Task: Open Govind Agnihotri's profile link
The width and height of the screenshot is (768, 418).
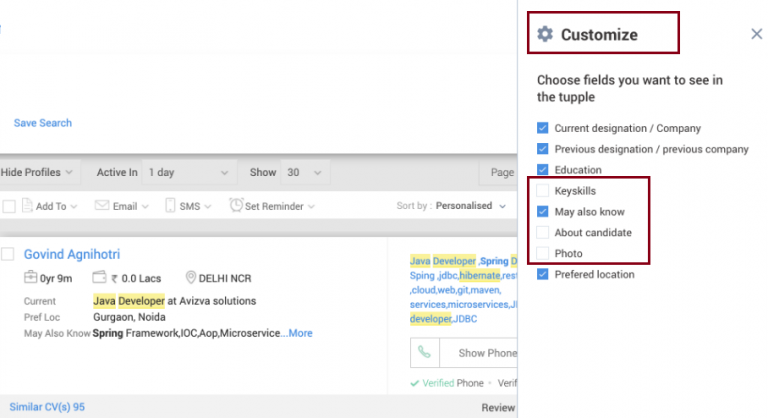Action: tap(71, 254)
